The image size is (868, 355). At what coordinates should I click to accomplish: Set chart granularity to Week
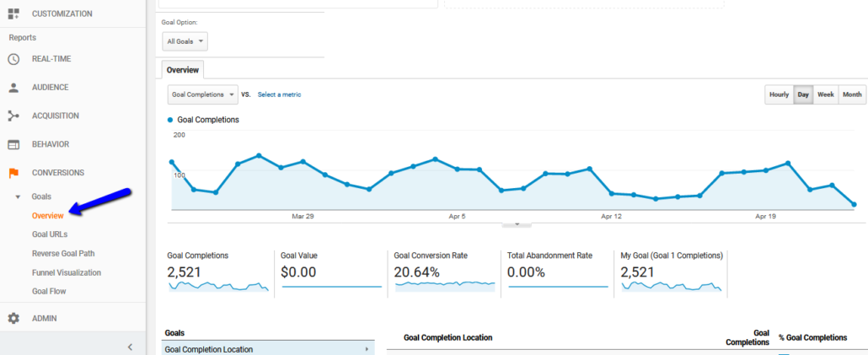click(825, 94)
